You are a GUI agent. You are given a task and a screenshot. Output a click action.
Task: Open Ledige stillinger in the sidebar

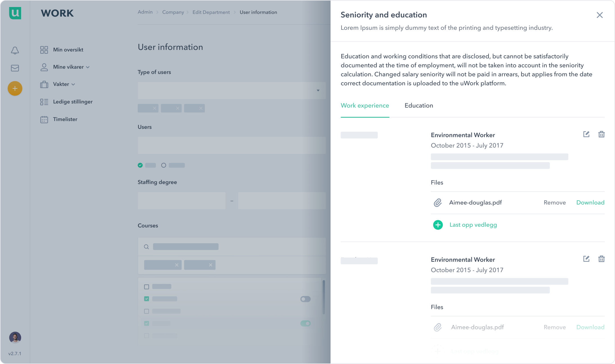point(73,102)
